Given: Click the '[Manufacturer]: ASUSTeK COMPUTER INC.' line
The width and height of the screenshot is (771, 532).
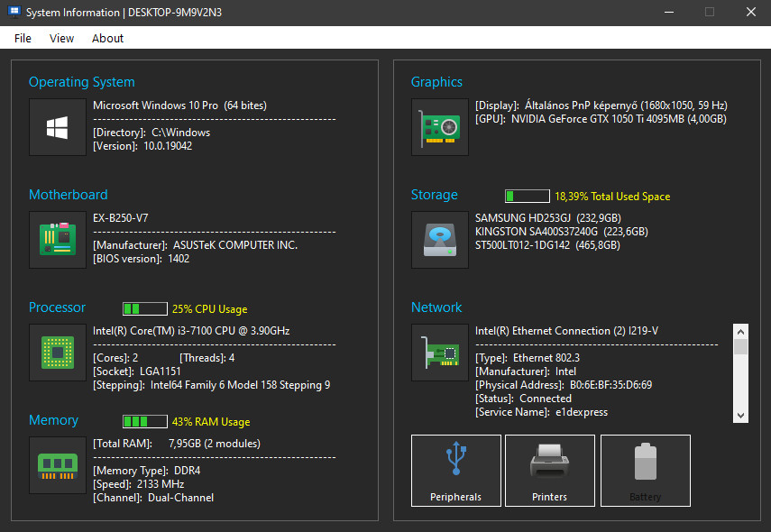Looking at the screenshot, I should click(x=195, y=245).
